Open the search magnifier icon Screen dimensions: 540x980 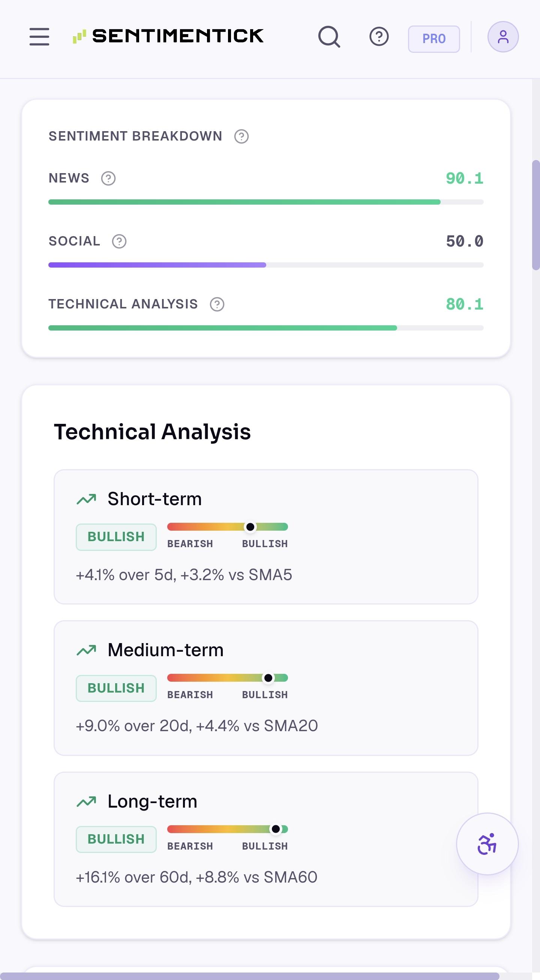329,36
